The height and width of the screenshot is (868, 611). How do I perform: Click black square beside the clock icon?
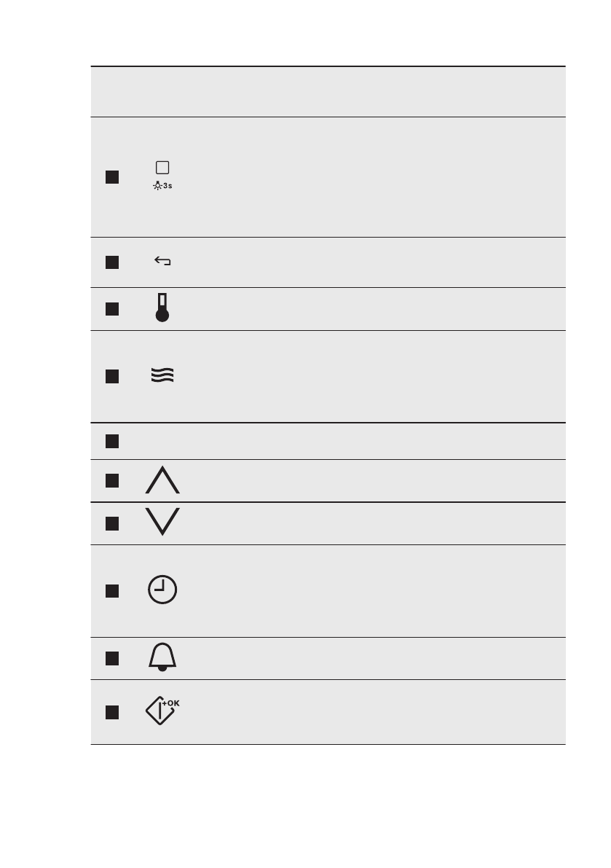point(111,590)
